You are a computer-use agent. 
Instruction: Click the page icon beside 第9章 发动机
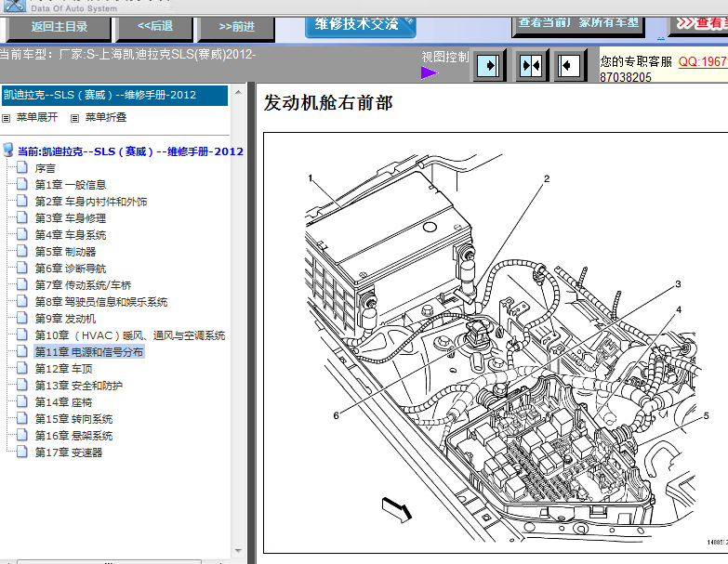[21, 317]
